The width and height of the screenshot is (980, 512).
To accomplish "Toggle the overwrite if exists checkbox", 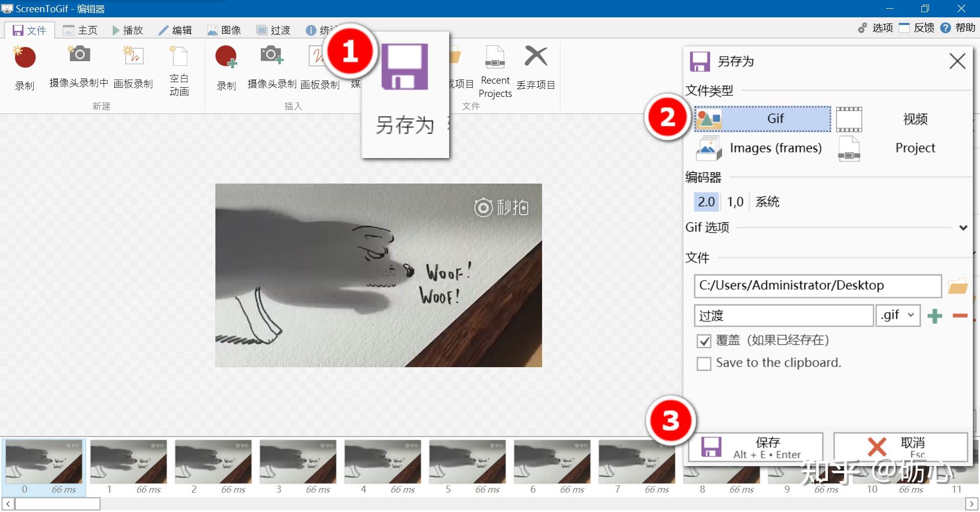I will (x=704, y=341).
